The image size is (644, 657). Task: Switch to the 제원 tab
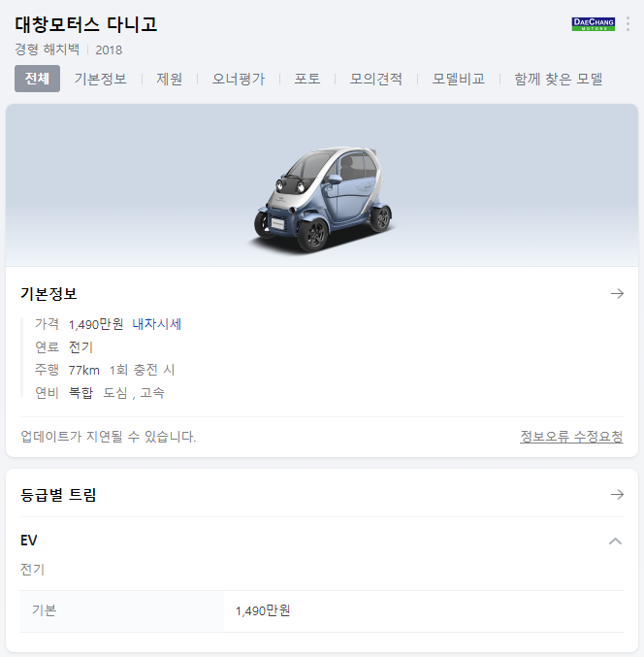coord(170,79)
